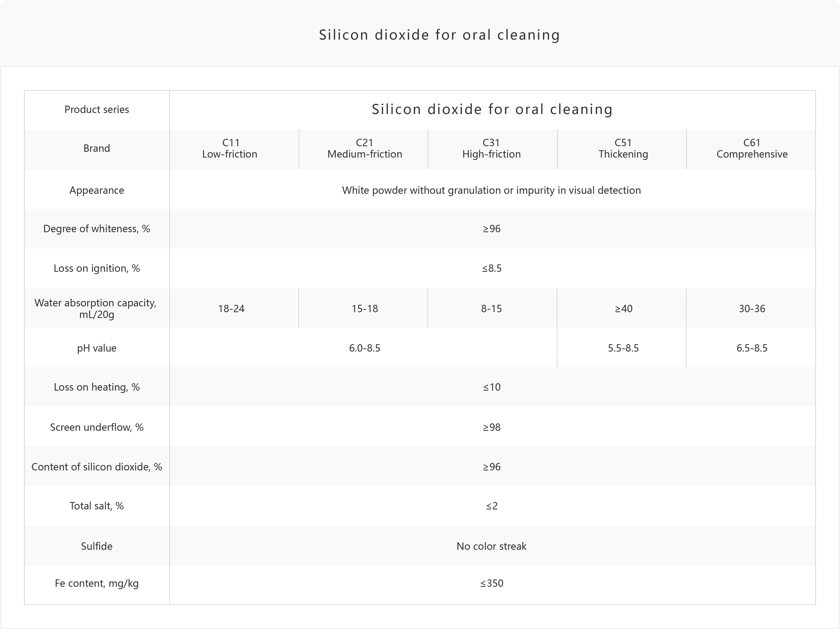Select the 'No color streak' sulfide value
The width and height of the screenshot is (840, 629).
click(491, 546)
